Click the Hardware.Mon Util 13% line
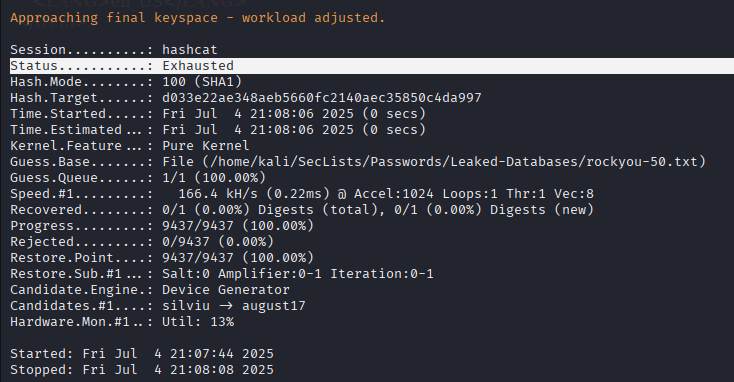This screenshot has height=382, width=734. pos(122,322)
